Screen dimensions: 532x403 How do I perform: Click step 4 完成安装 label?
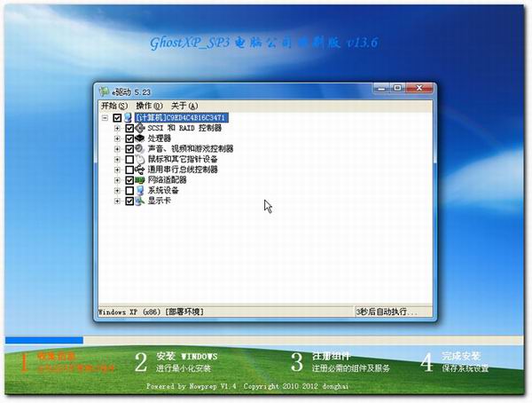click(x=461, y=356)
